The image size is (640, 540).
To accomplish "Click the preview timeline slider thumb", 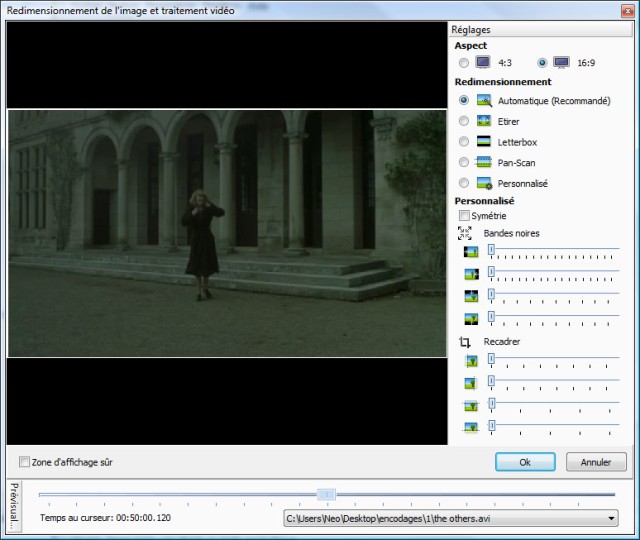I will click(x=327, y=494).
